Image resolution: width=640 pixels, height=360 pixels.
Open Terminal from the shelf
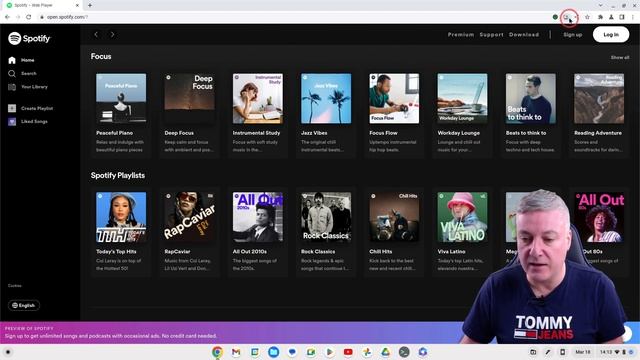coord(404,352)
